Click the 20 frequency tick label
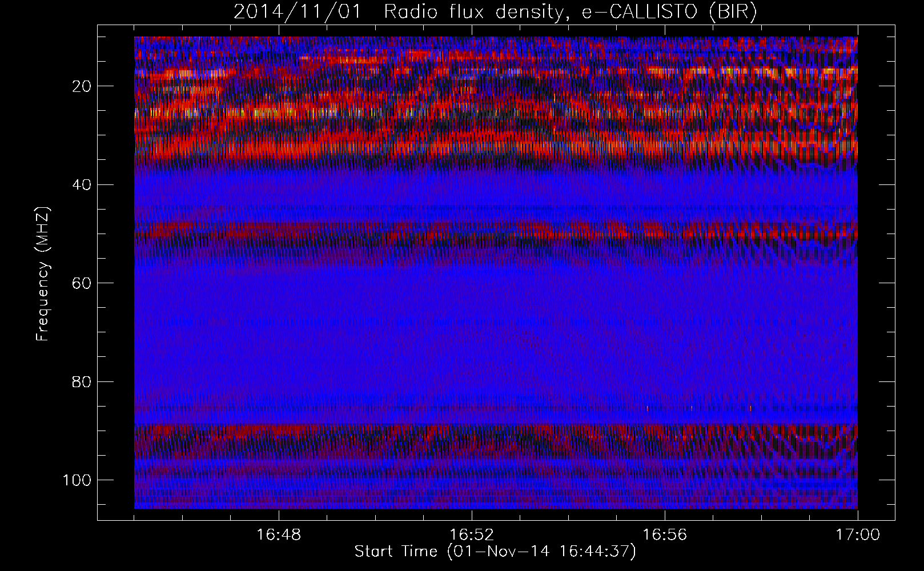The image size is (924, 571). 82,86
